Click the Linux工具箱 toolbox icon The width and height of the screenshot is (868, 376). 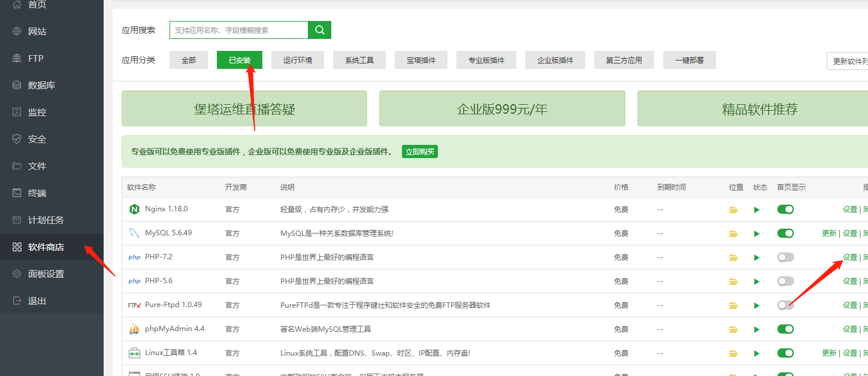134,353
